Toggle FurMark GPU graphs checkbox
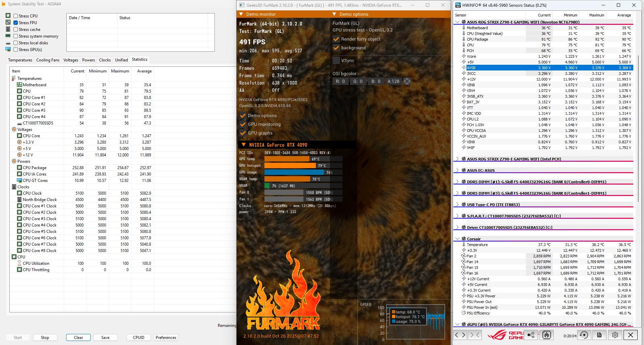 pyautogui.click(x=243, y=133)
